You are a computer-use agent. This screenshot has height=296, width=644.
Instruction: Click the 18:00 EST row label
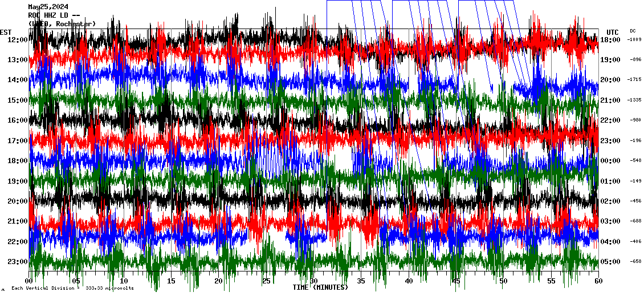[18, 161]
